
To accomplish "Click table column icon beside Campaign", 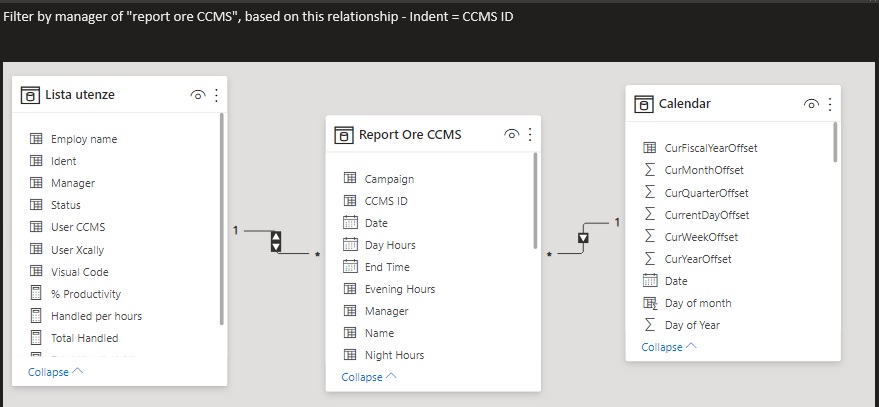I will [x=350, y=178].
